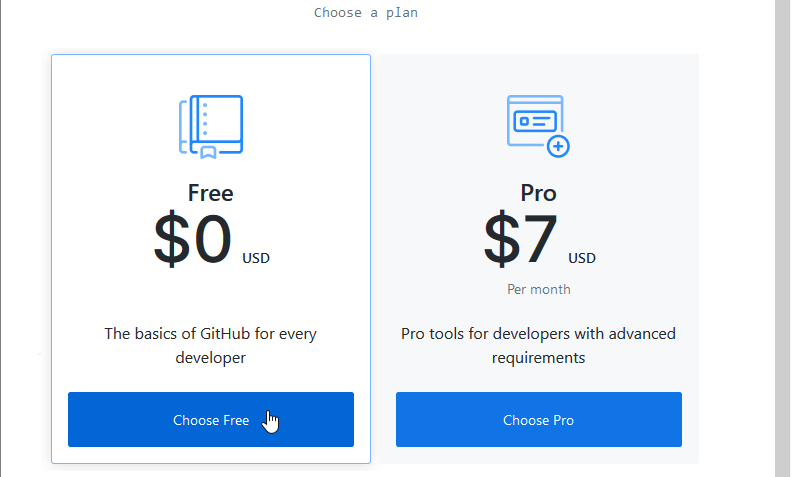Click the dotted spine of the book icon
The height and width of the screenshot is (477, 794).
(x=204, y=119)
